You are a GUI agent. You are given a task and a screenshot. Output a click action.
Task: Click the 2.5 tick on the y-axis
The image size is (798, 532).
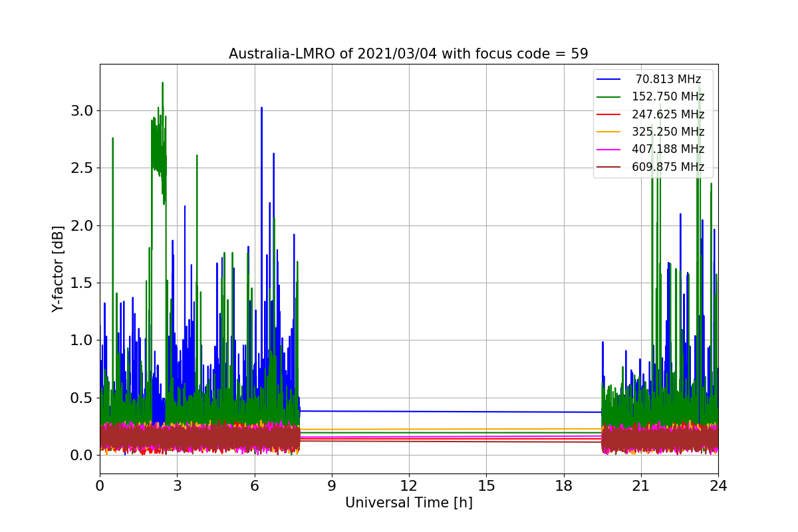pyautogui.click(x=82, y=168)
